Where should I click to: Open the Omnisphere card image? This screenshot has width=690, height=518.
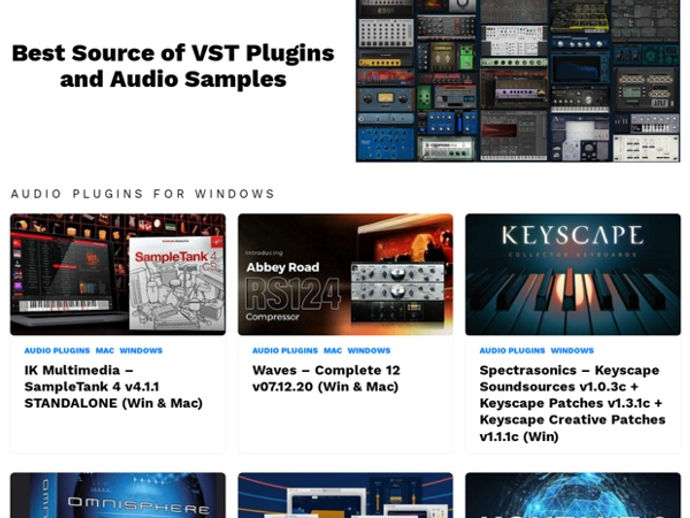tap(118, 495)
